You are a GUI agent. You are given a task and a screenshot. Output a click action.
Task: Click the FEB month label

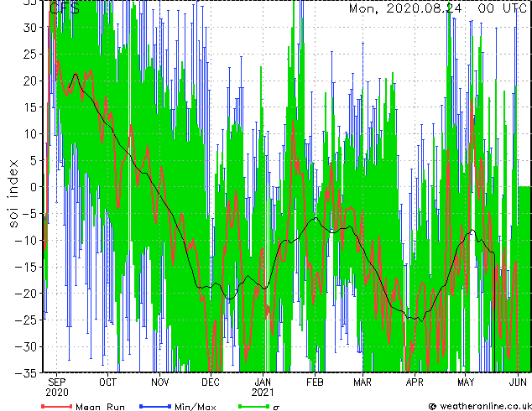click(315, 382)
